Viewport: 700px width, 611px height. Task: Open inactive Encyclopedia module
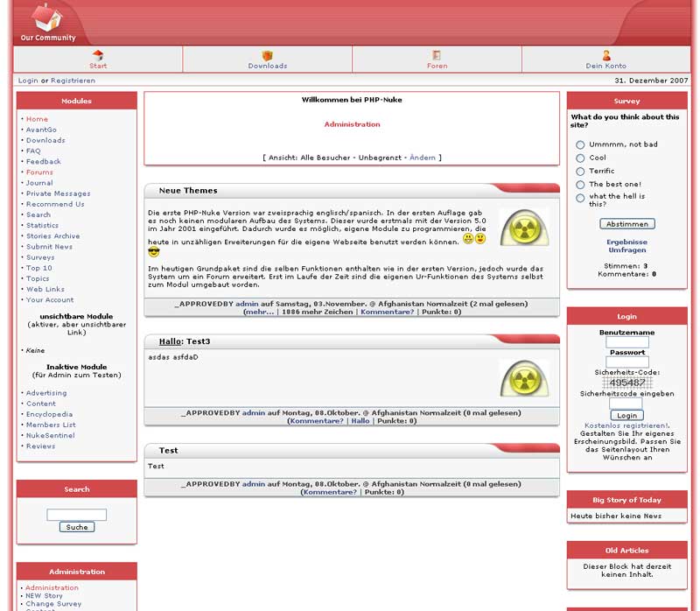click(49, 414)
